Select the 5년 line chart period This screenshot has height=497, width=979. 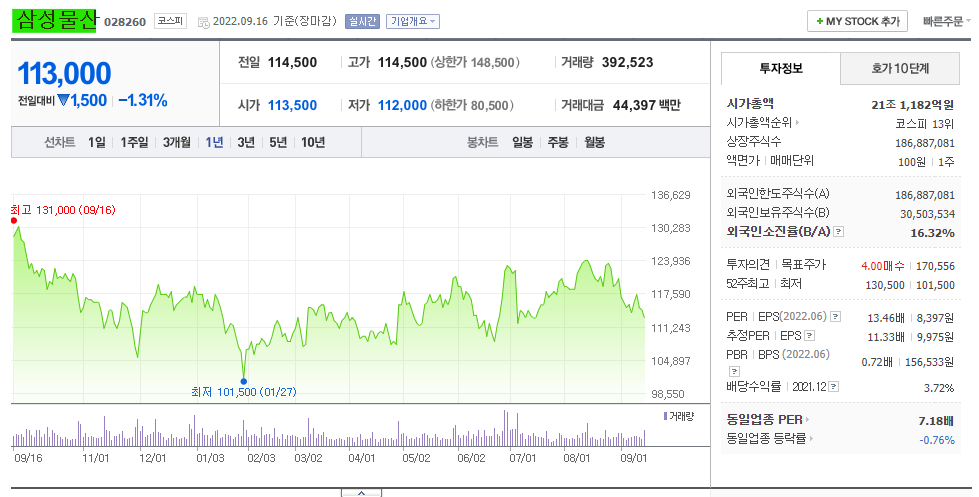(278, 142)
